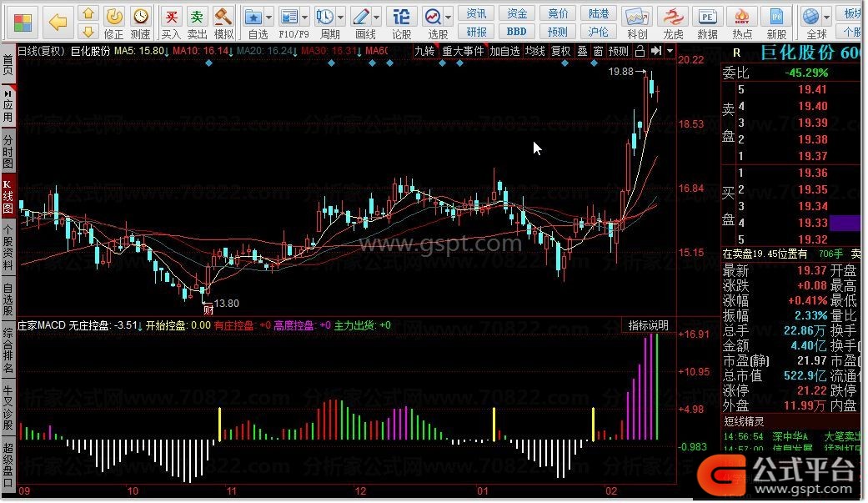Click the 资金 capital flow button
This screenshot has height=503, width=868.
click(517, 14)
